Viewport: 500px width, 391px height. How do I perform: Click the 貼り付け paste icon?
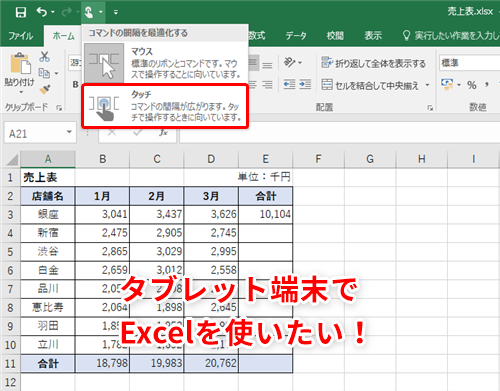(x=20, y=63)
